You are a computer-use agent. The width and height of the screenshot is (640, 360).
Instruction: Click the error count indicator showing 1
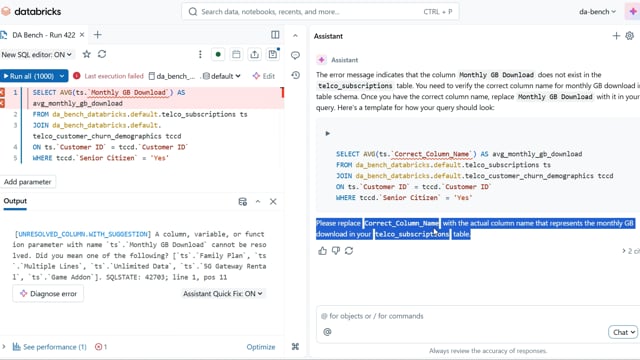click(101, 347)
